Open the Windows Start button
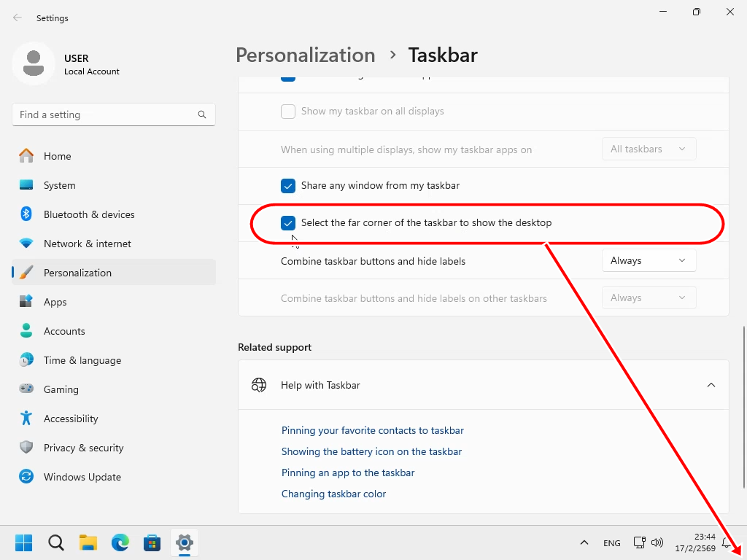747x560 pixels. tap(23, 542)
